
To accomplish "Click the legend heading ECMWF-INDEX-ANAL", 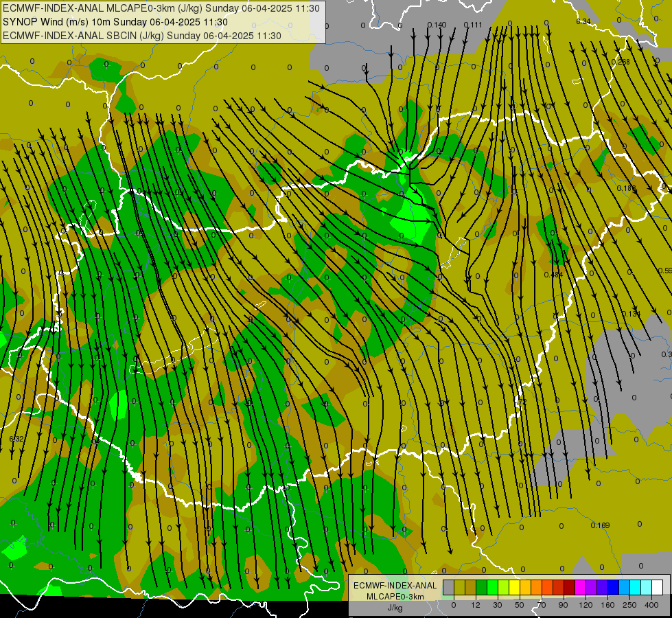I will [x=395, y=586].
